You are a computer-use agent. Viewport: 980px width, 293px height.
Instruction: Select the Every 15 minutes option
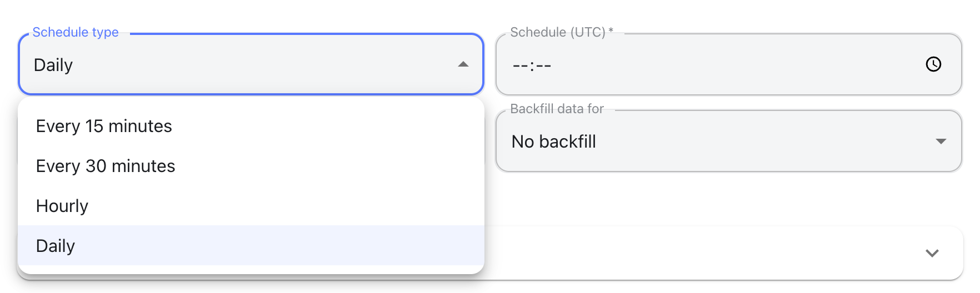point(104,127)
